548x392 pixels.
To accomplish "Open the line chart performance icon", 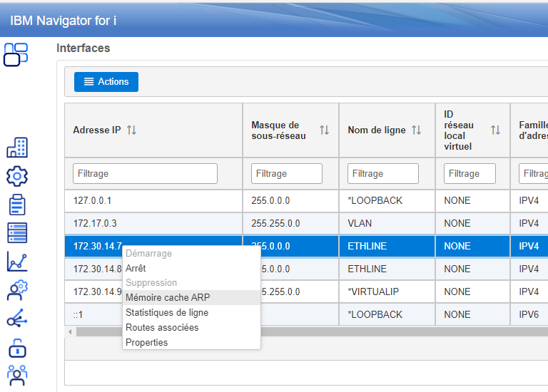I will tap(17, 262).
